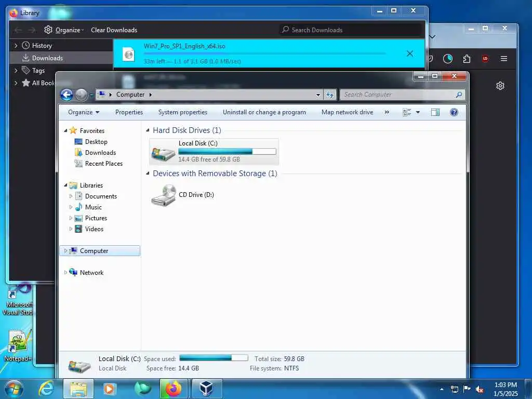Select Videos library
This screenshot has width=532, height=399.
coord(95,229)
